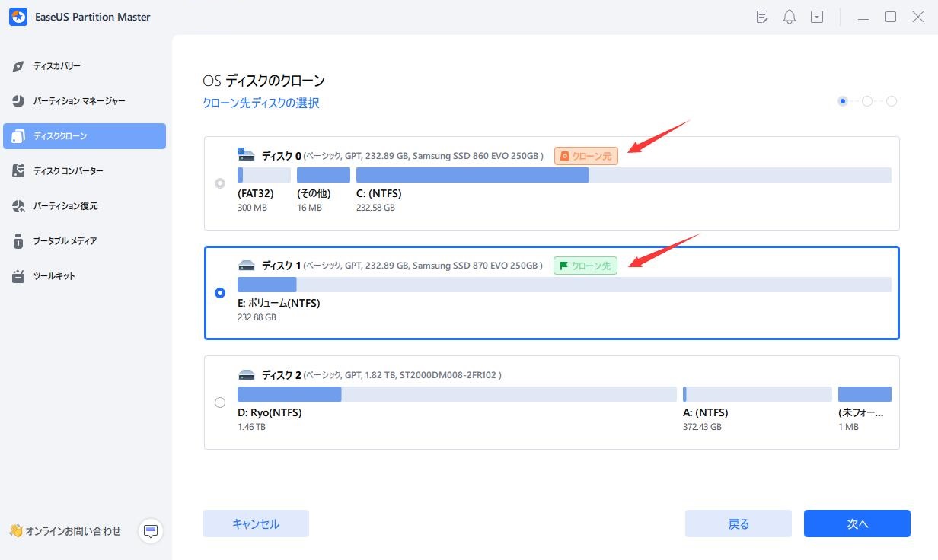Click the A: NTFS 372.43 GB partition bar
Screen dimensions: 938x560
(x=758, y=394)
